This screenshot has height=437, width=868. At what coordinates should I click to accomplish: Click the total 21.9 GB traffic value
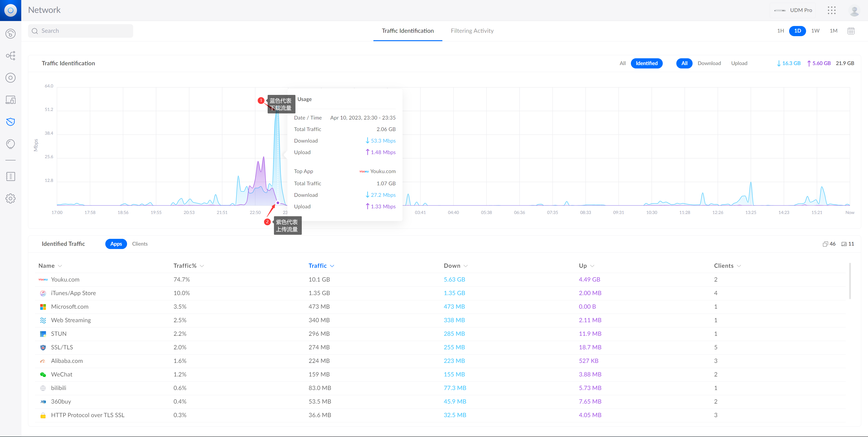pyautogui.click(x=845, y=63)
